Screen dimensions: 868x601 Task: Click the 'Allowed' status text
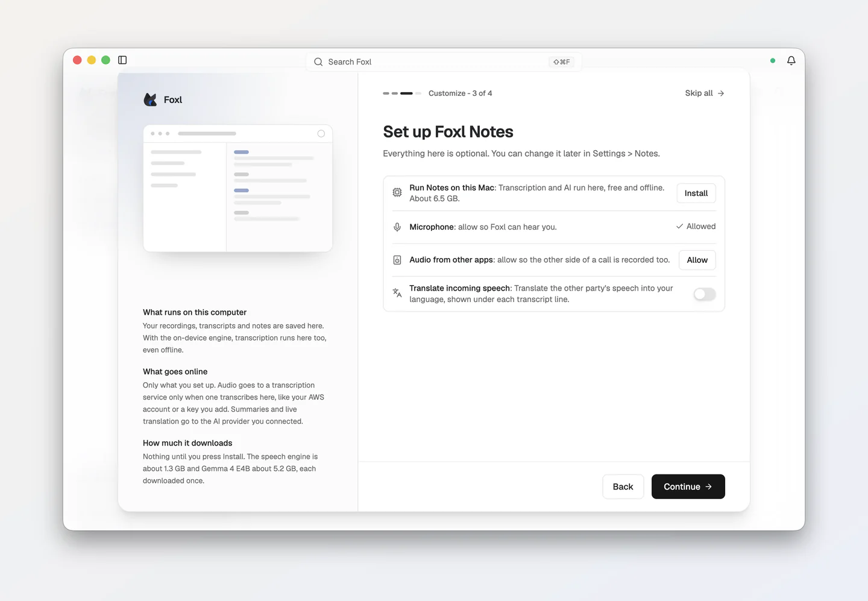[701, 226]
